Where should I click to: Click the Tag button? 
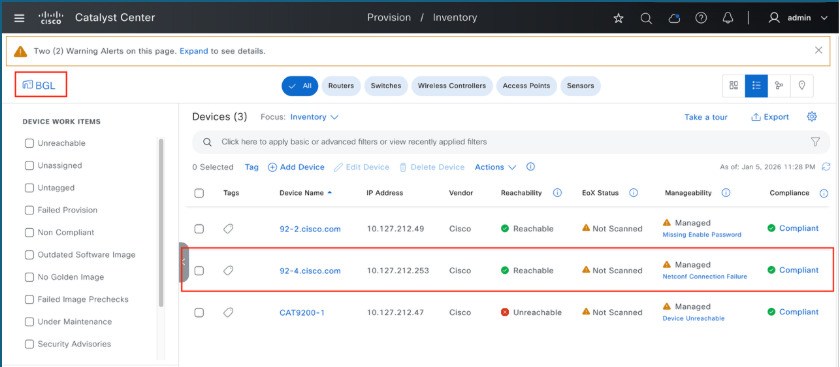(252, 167)
